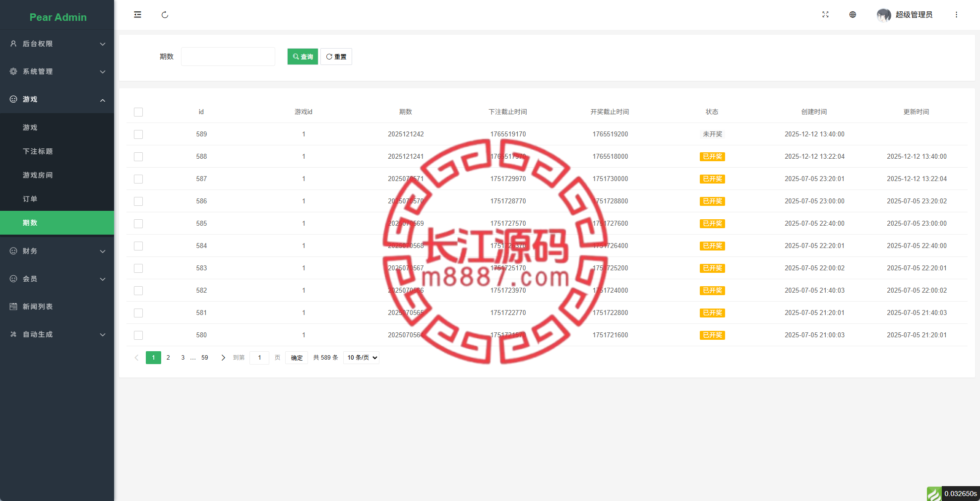Collapse the 游戏 menu chevron
Viewport: 980px width, 501px height.
click(x=103, y=100)
